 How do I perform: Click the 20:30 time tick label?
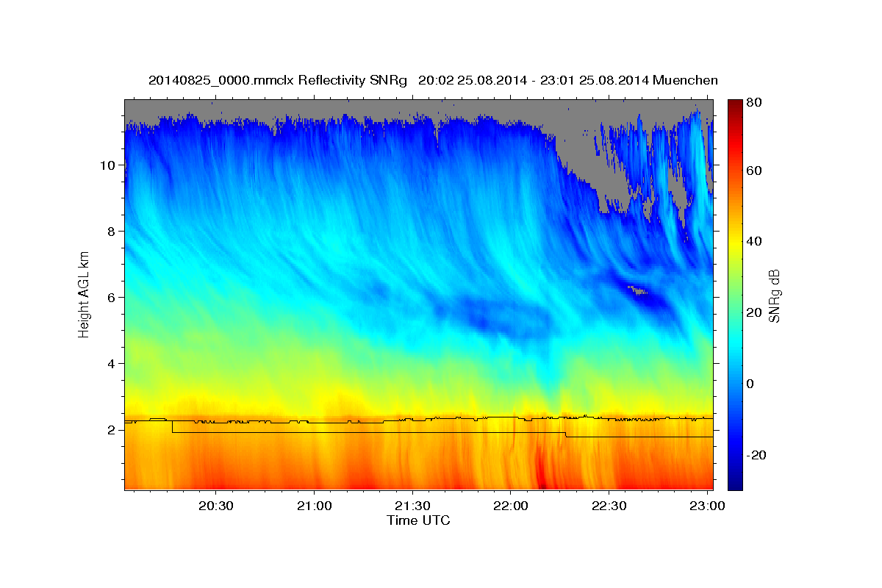click(x=216, y=506)
